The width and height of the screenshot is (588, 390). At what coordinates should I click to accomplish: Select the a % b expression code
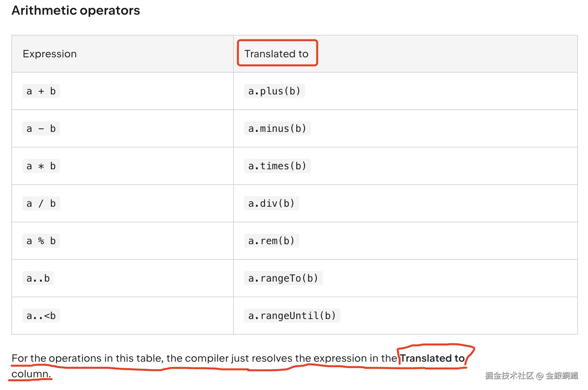(41, 241)
